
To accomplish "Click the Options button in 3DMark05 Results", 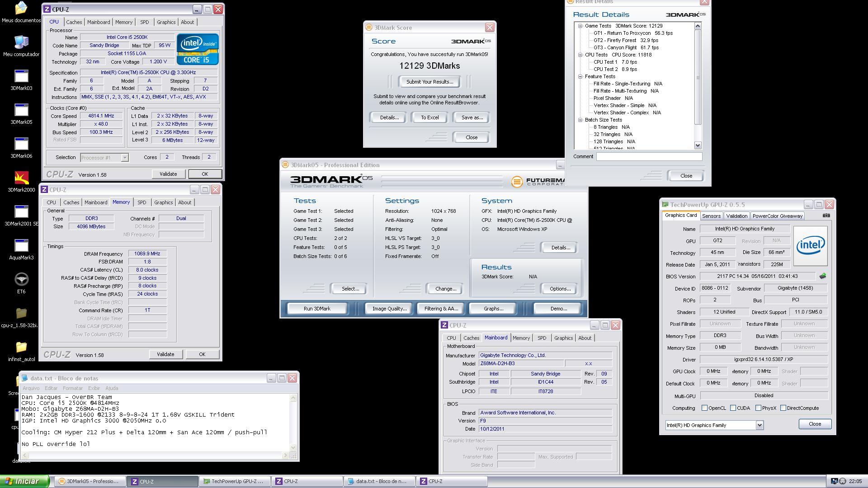I will click(x=560, y=289).
